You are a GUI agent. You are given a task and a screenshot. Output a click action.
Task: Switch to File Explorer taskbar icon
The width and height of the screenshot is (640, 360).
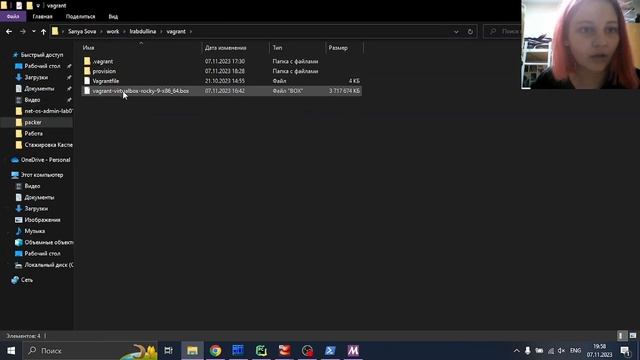pyautogui.click(x=192, y=351)
